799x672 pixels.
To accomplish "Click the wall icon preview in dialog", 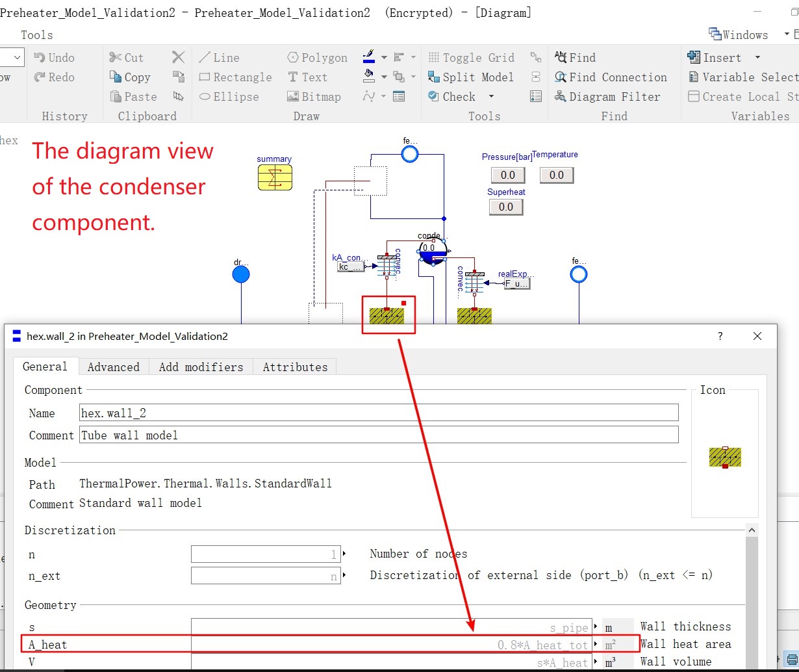I will (725, 457).
